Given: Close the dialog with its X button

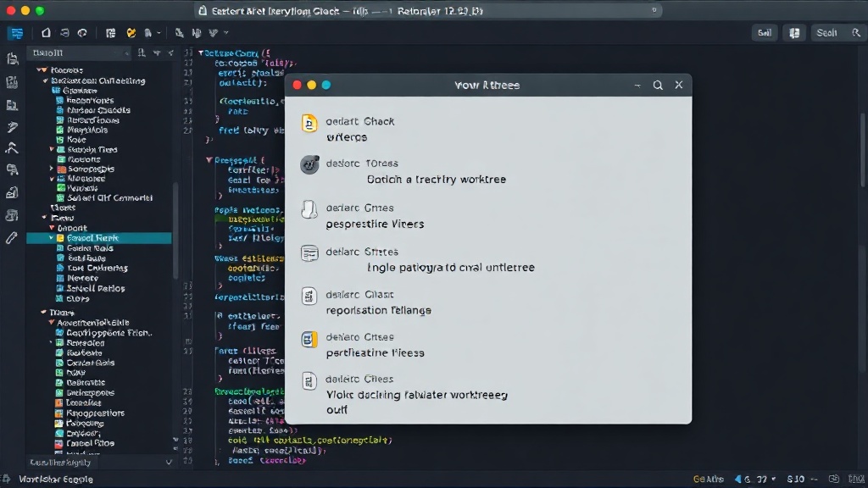Looking at the screenshot, I should click(679, 85).
